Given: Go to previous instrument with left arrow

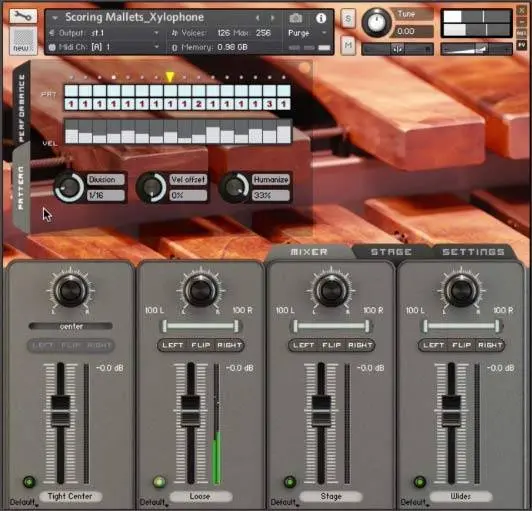Looking at the screenshot, I should click(258, 18).
